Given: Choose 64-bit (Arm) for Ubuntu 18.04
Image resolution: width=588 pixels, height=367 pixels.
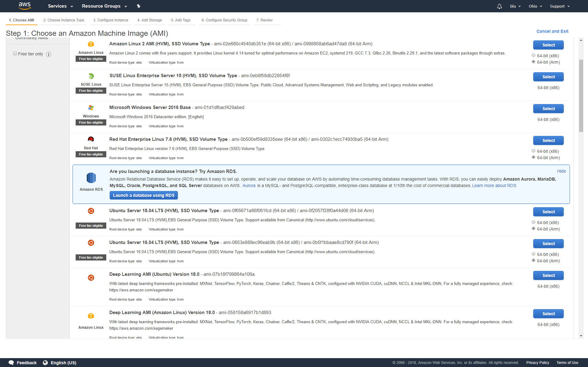Looking at the screenshot, I should [533, 229].
